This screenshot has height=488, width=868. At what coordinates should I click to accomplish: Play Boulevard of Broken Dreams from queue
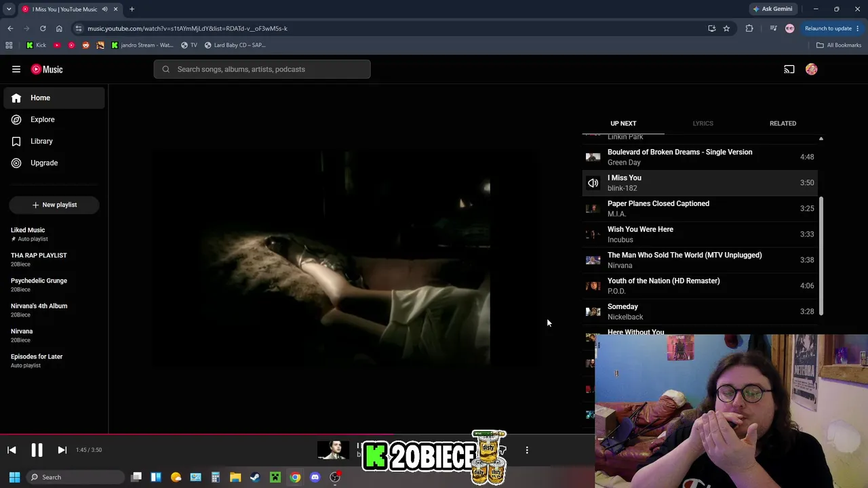pos(701,157)
